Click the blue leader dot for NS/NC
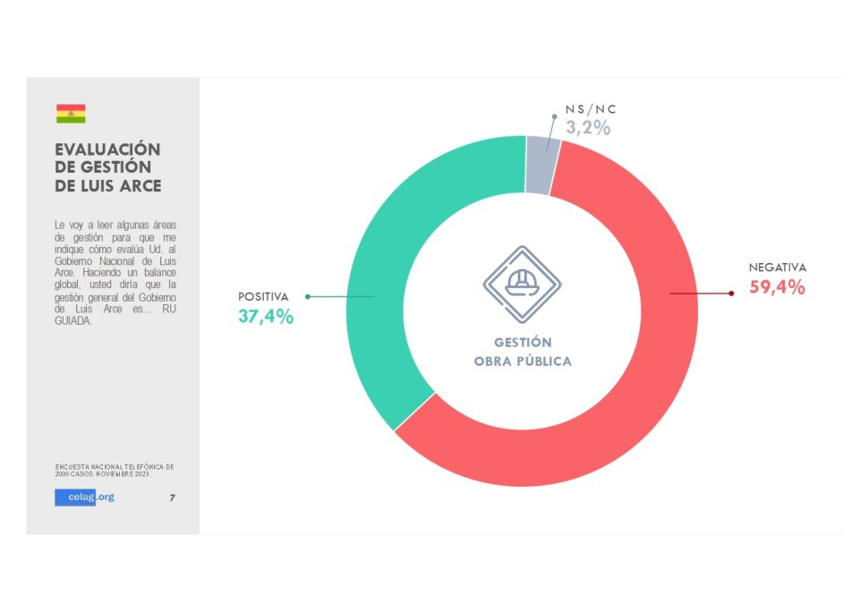868x612 pixels. tap(554, 116)
